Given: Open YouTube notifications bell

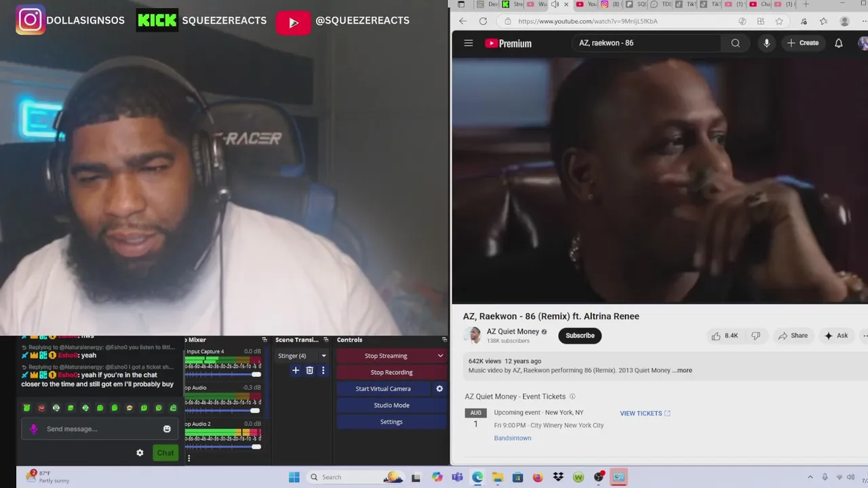Looking at the screenshot, I should point(838,43).
